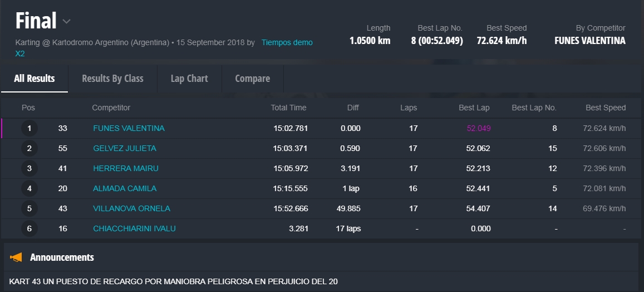
Task: Open competitor GELVEZ JULIETA details
Action: click(x=125, y=148)
